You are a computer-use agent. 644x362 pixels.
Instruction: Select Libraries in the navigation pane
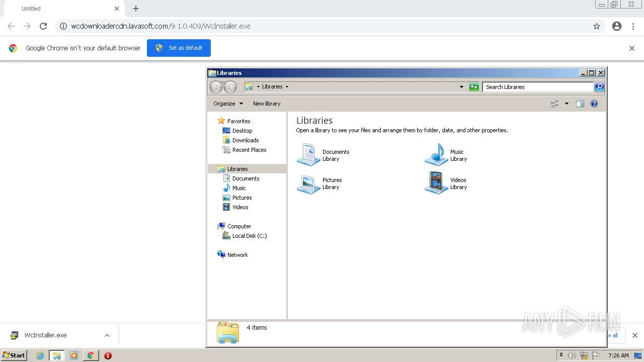[x=247, y=169]
